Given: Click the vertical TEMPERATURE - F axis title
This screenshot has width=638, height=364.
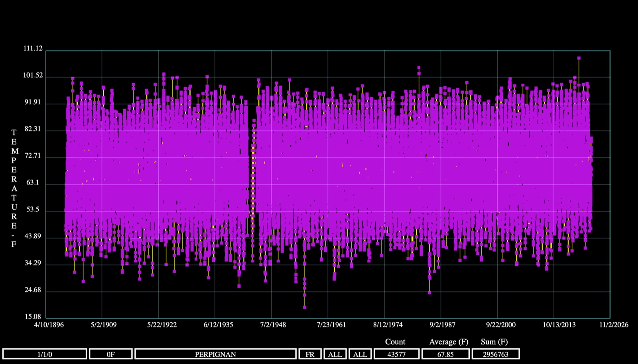Looking at the screenshot, I should [x=14, y=188].
